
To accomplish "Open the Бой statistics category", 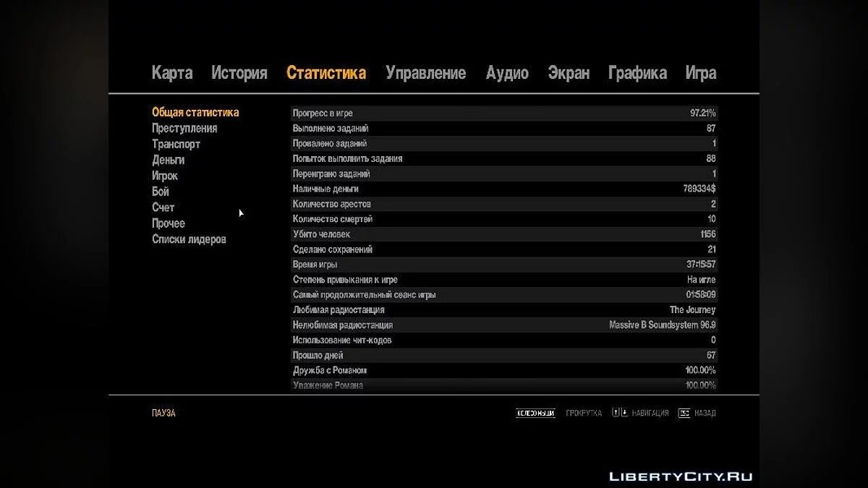I will click(x=161, y=192).
